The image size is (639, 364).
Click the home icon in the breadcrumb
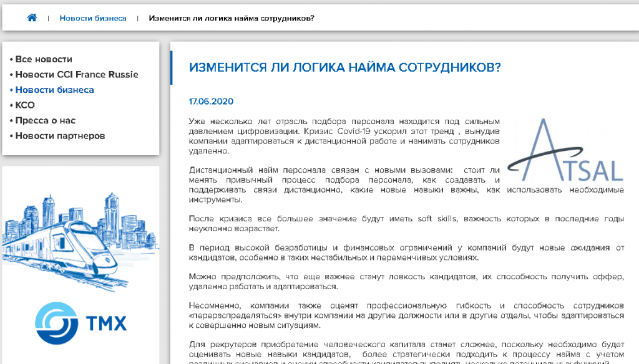click(32, 17)
